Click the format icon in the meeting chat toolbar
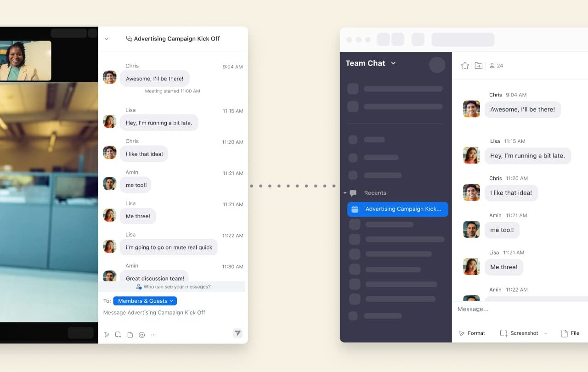The image size is (588, 372). tap(107, 335)
